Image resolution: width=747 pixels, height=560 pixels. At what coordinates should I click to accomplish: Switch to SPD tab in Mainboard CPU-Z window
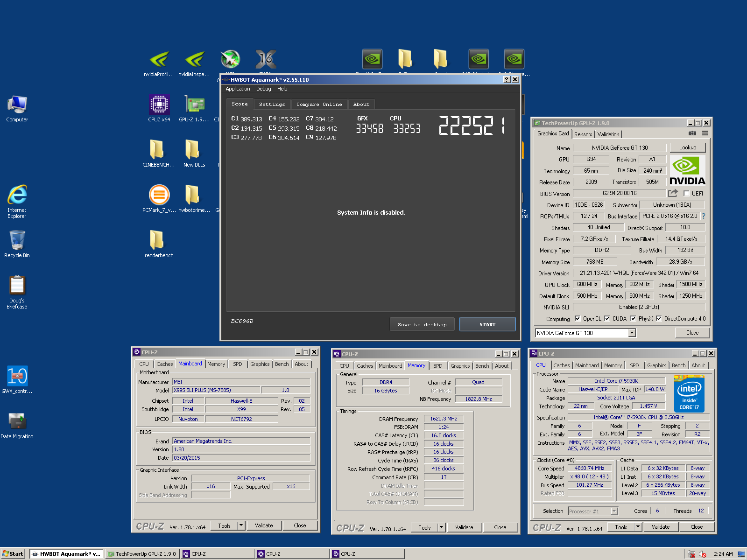[x=238, y=364]
